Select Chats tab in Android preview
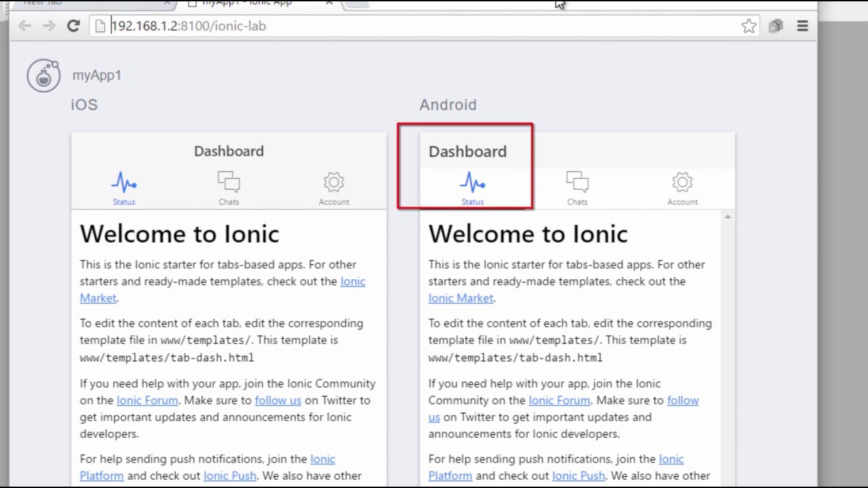The height and width of the screenshot is (488, 868). [577, 188]
